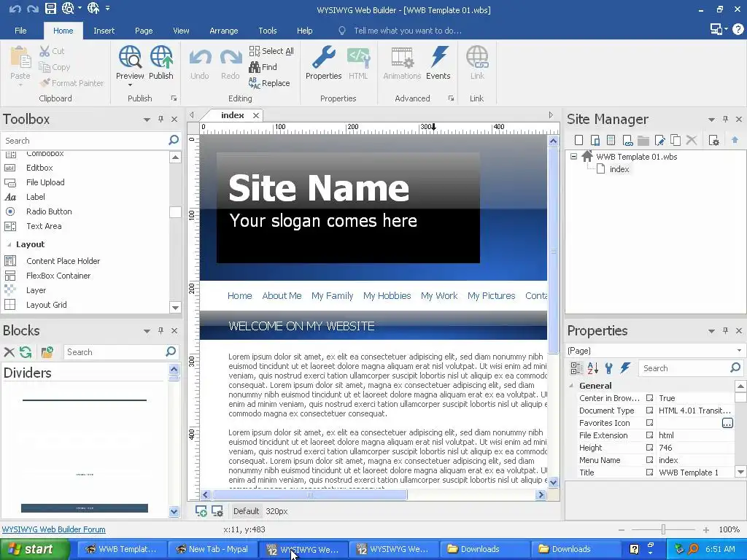Open the Tools ribbon tab
The width and height of the screenshot is (747, 560).
pyautogui.click(x=267, y=31)
